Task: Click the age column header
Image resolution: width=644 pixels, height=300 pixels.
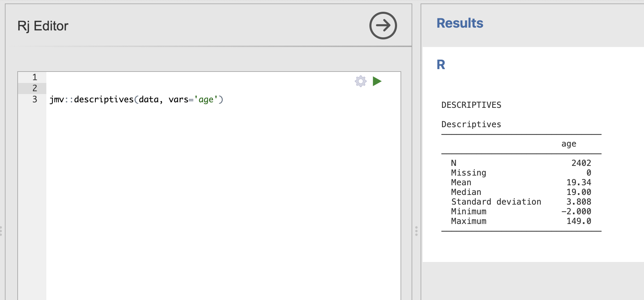Action: point(569,144)
